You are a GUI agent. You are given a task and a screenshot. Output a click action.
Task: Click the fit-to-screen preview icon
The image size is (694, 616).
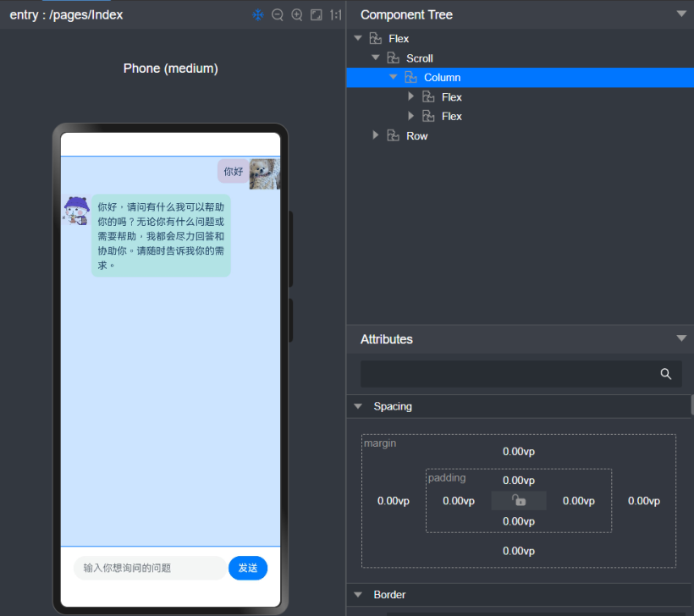click(x=317, y=15)
